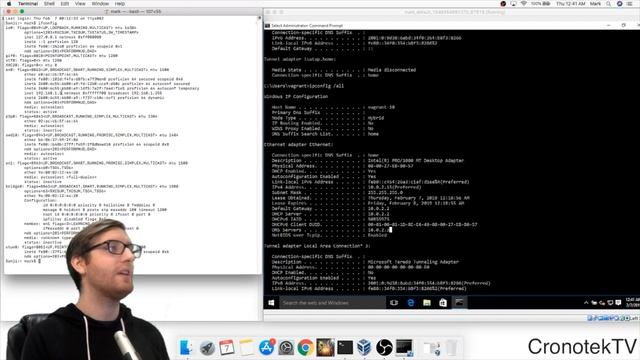The image size is (640, 360).
Task: Click Wi-Fi status icon in menu bar
Action: click(523, 3)
